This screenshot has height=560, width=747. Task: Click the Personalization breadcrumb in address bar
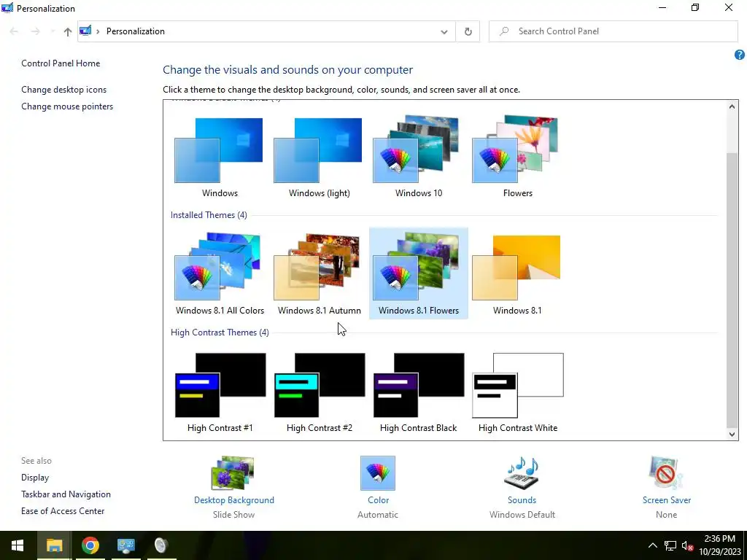[x=135, y=31]
